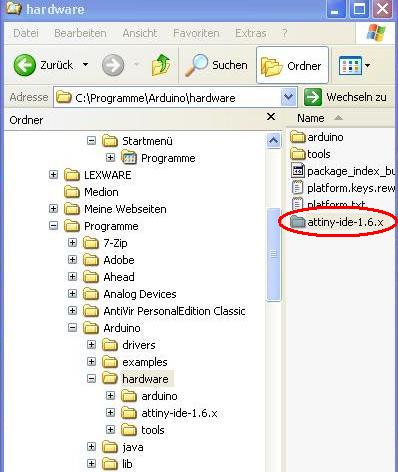Expand the Programme node under Startmenü
Viewport: 398px width, 472px height.
tap(110, 158)
